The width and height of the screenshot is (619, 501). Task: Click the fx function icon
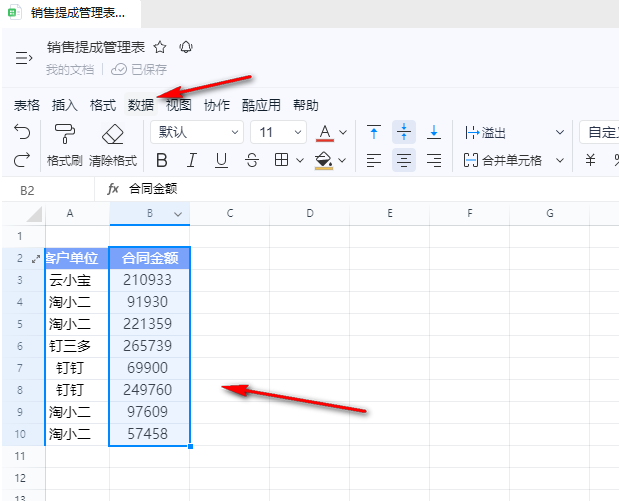point(113,189)
